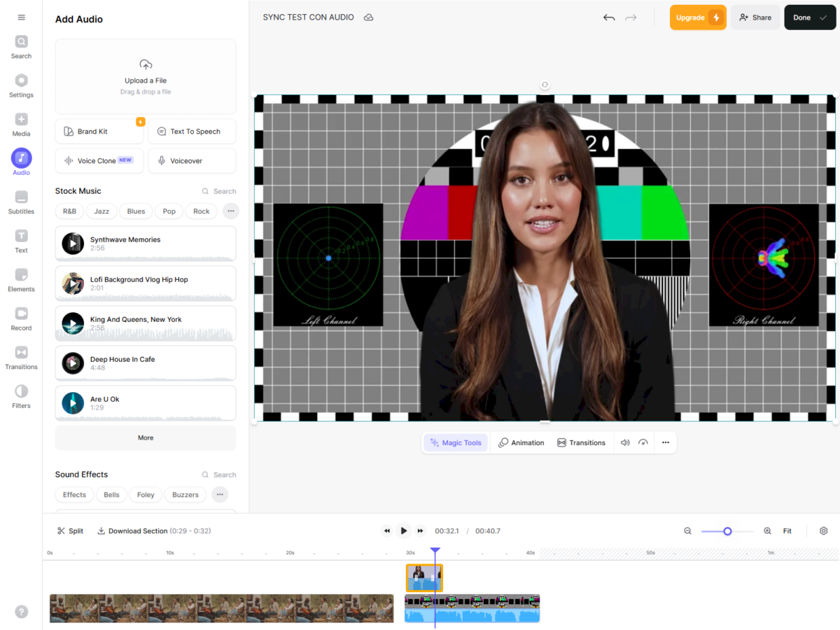Play the Are U Ok track preview
This screenshot has height=630, width=840.
coord(73,403)
